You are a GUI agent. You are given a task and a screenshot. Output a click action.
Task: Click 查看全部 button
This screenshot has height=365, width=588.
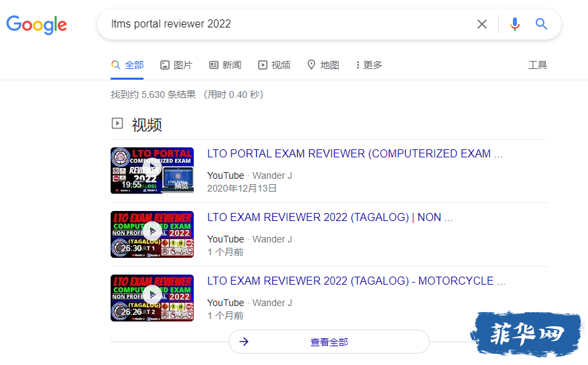click(329, 342)
